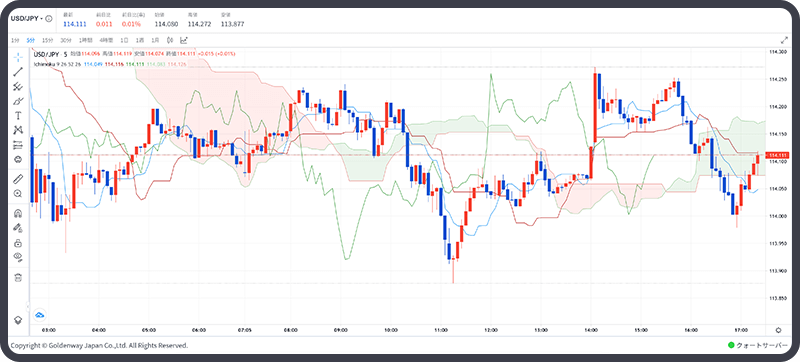Screen dimensions: 800x362
Task: Select the ruler measure tool
Action: click(x=18, y=178)
